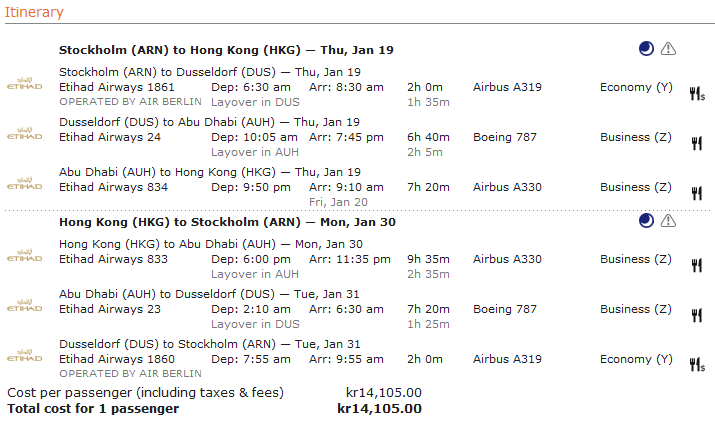Viewport: 715px width, 421px height.
Task: Click the warning triangle beside the Thu, Jan 19 trip
Action: [x=668, y=48]
